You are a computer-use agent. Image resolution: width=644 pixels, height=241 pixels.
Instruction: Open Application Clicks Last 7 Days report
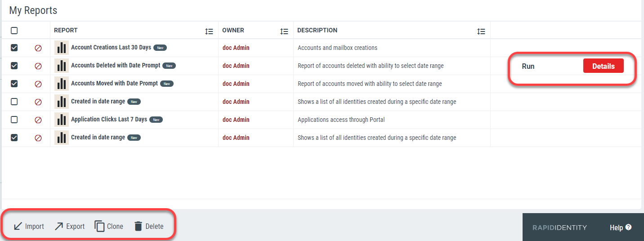pyautogui.click(x=109, y=119)
